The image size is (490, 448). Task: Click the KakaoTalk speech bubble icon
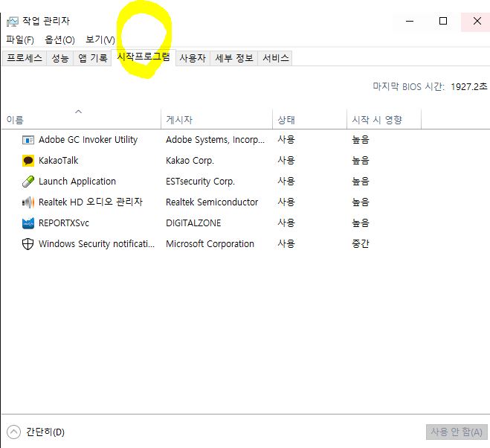[28, 161]
